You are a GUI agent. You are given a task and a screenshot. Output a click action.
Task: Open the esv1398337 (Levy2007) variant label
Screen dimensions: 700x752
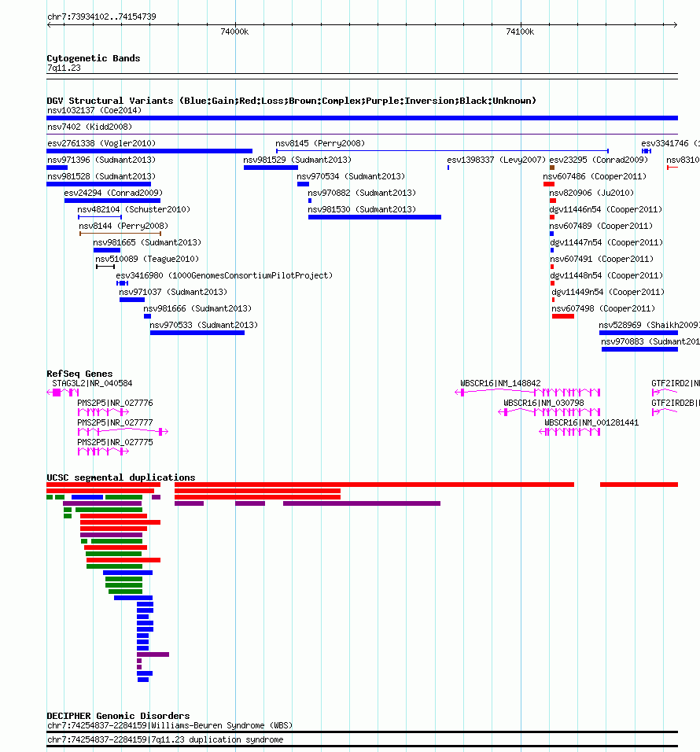[496, 160]
